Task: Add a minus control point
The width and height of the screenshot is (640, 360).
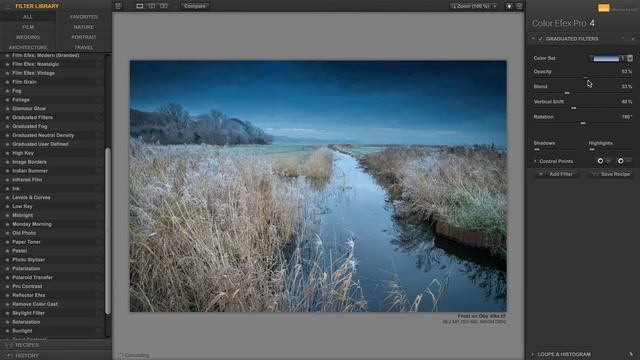Action: (x=623, y=161)
